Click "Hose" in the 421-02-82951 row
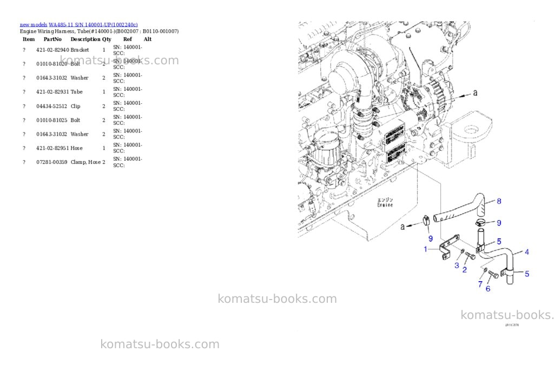The width and height of the screenshot is (554, 392). [76, 148]
